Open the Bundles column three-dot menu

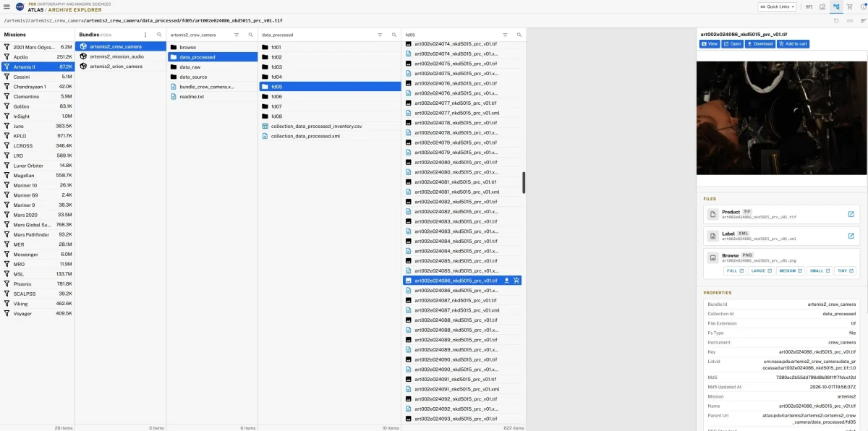pos(145,35)
